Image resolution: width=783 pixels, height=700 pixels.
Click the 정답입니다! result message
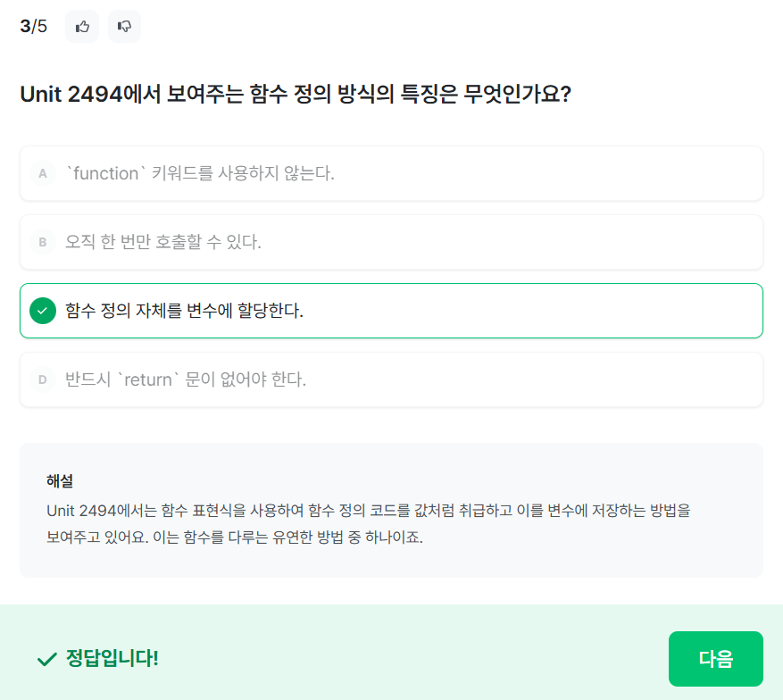112,659
